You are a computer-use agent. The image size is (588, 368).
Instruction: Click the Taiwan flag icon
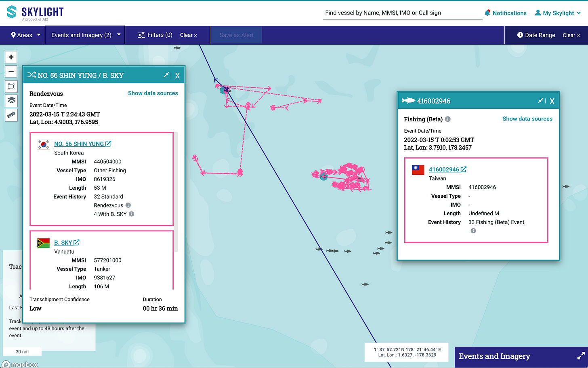(x=418, y=170)
